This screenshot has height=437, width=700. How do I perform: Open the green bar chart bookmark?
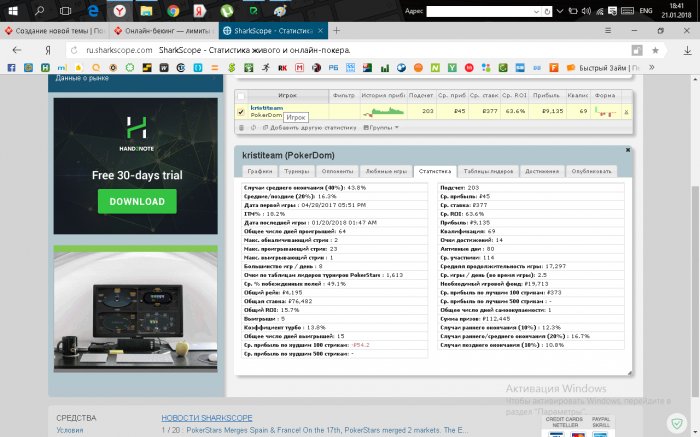coord(384,68)
